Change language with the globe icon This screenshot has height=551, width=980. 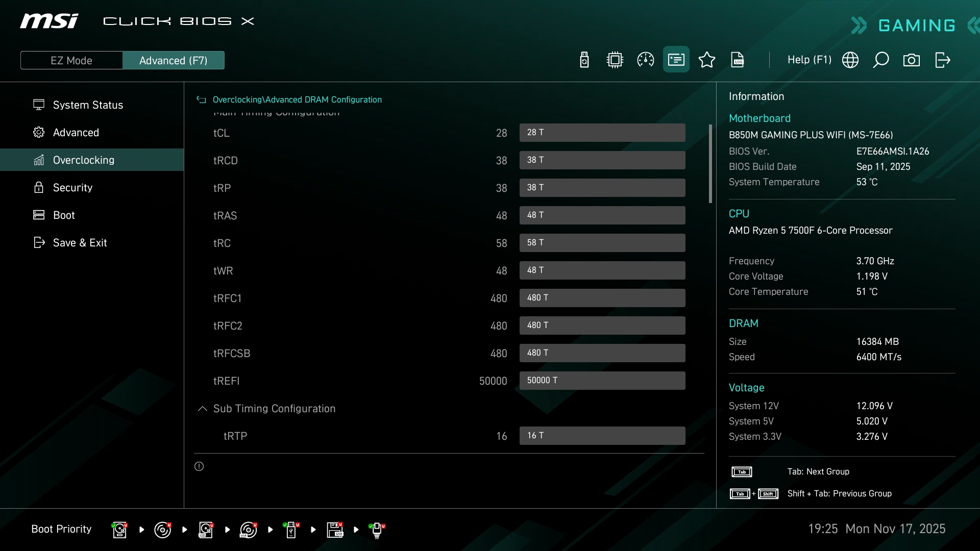click(850, 60)
